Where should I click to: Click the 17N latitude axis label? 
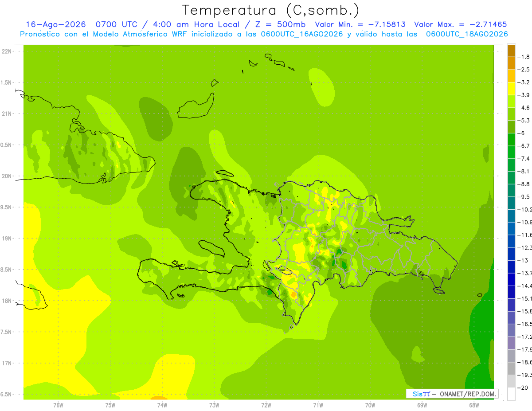[x=7, y=363]
